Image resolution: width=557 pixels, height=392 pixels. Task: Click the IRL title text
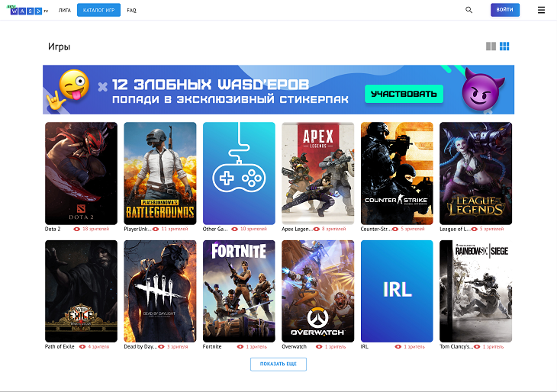click(x=365, y=346)
